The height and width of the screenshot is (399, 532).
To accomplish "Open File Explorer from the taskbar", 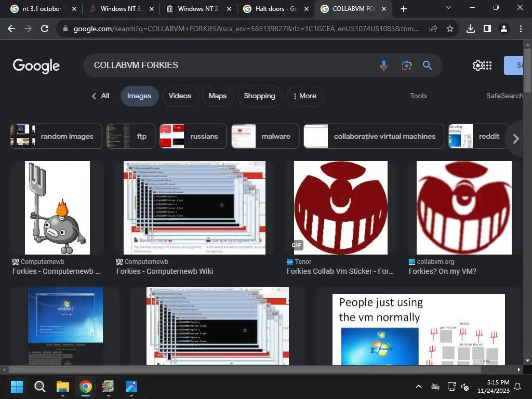I will (63, 387).
